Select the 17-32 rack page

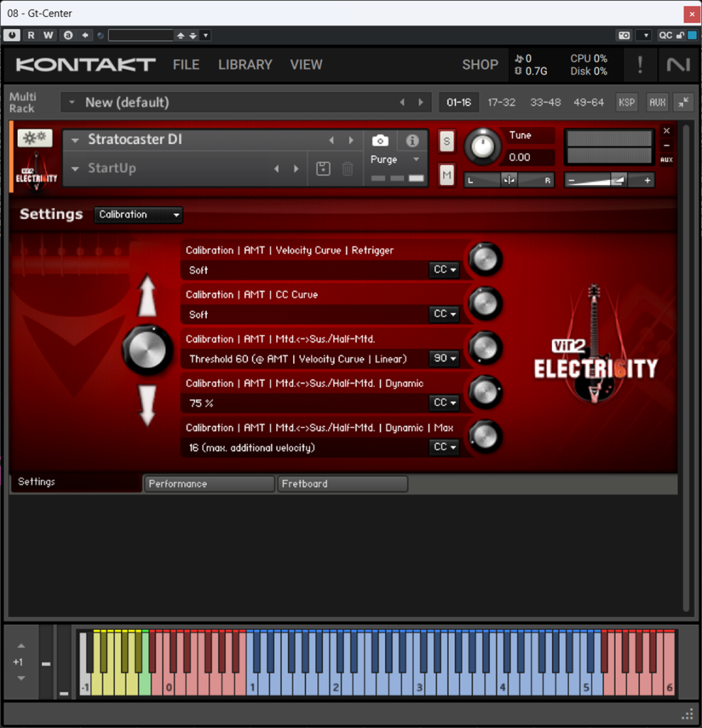pos(501,102)
